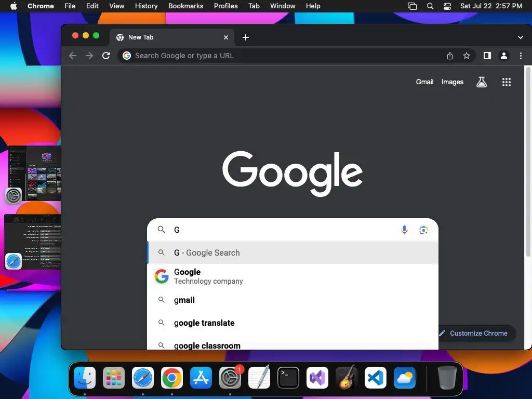
Task: Open the Images link
Action: pyautogui.click(x=453, y=82)
